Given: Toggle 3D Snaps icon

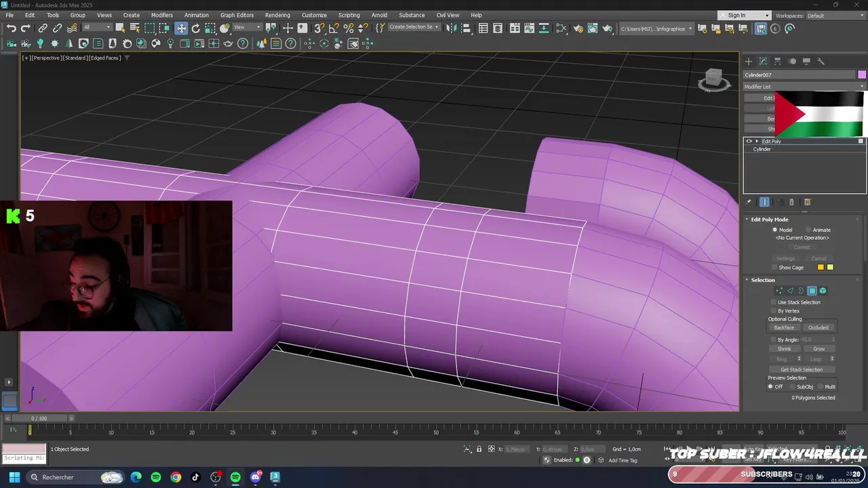Looking at the screenshot, I should [x=319, y=28].
